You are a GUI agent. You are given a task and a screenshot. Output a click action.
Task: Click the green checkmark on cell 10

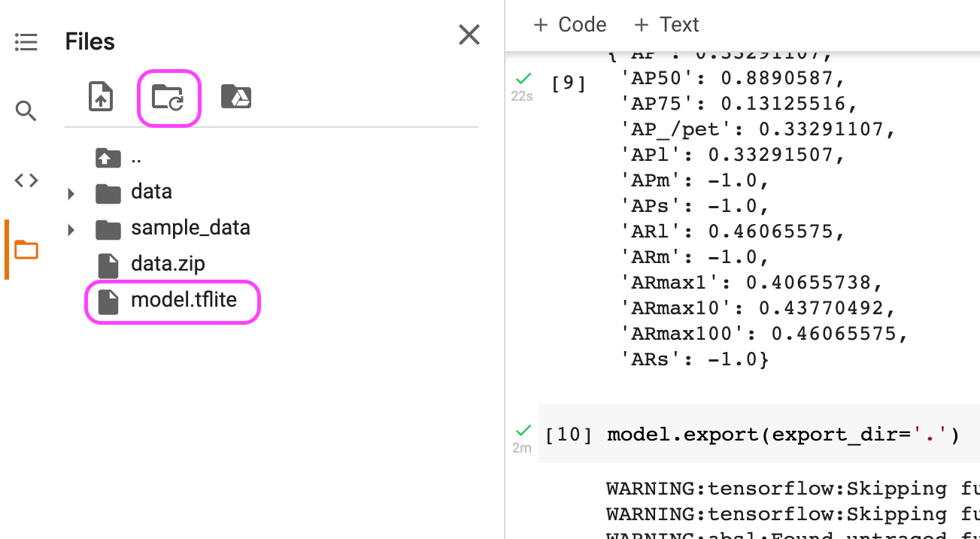click(x=522, y=430)
